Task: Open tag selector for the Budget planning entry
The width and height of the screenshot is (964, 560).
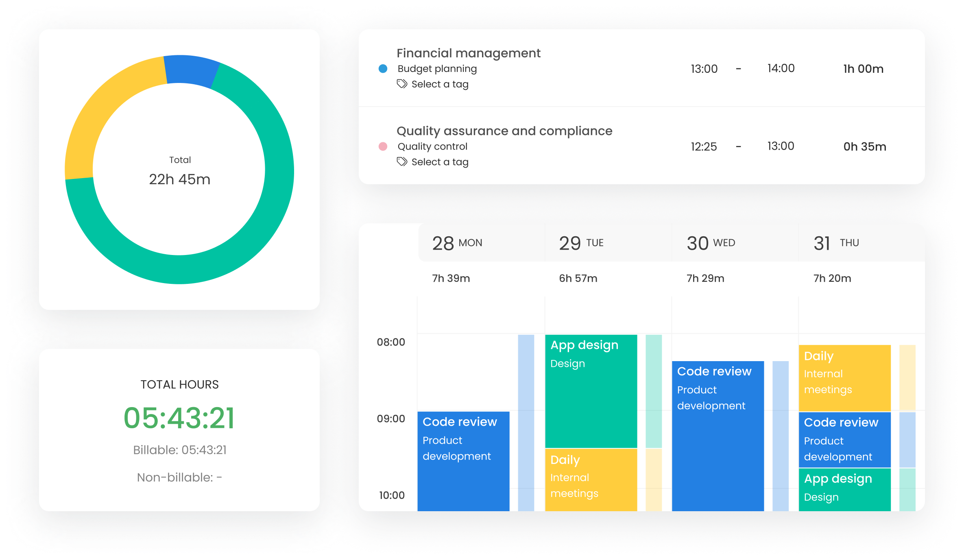Action: pos(440,84)
